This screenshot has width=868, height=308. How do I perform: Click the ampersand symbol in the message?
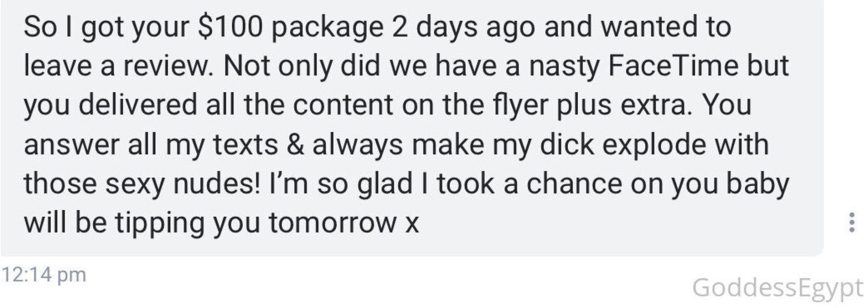coord(295,145)
